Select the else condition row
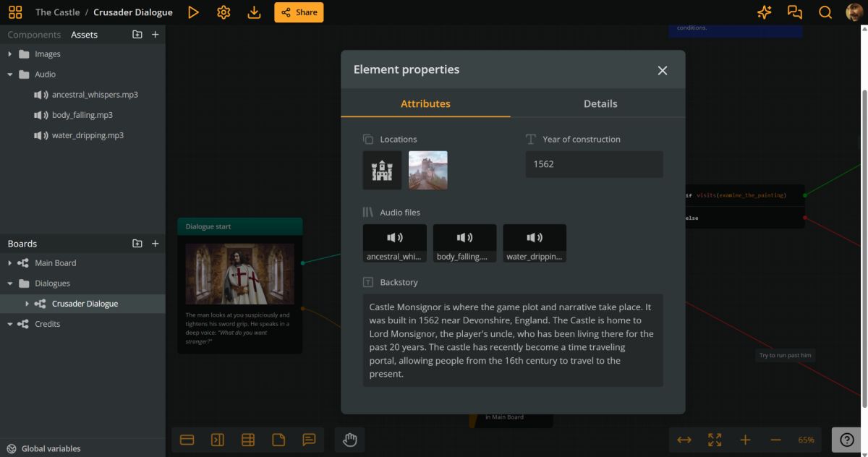The width and height of the screenshot is (868, 457). pyautogui.click(x=744, y=218)
